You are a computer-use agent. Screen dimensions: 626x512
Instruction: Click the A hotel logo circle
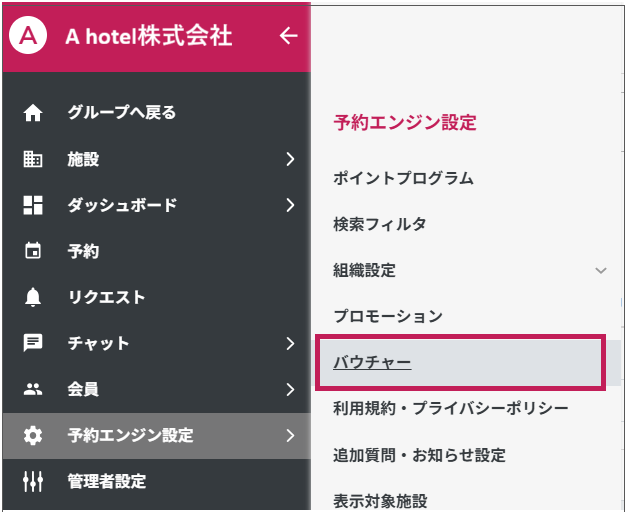pyautogui.click(x=27, y=37)
